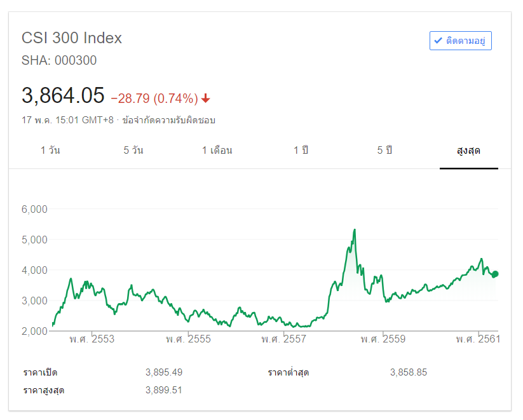Click the low price value 3,858.85
The height and width of the screenshot is (420, 523).
409,372
